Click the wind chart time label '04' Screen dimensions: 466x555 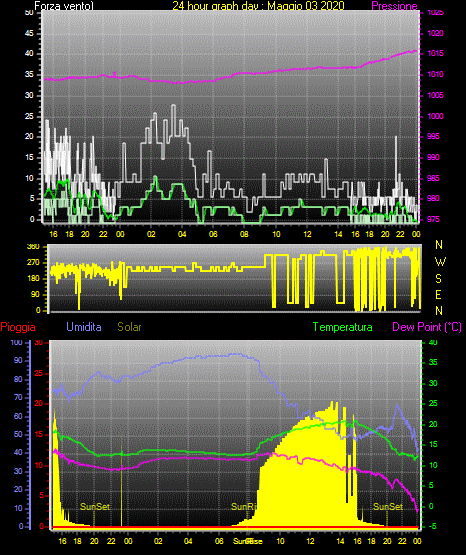tap(182, 234)
